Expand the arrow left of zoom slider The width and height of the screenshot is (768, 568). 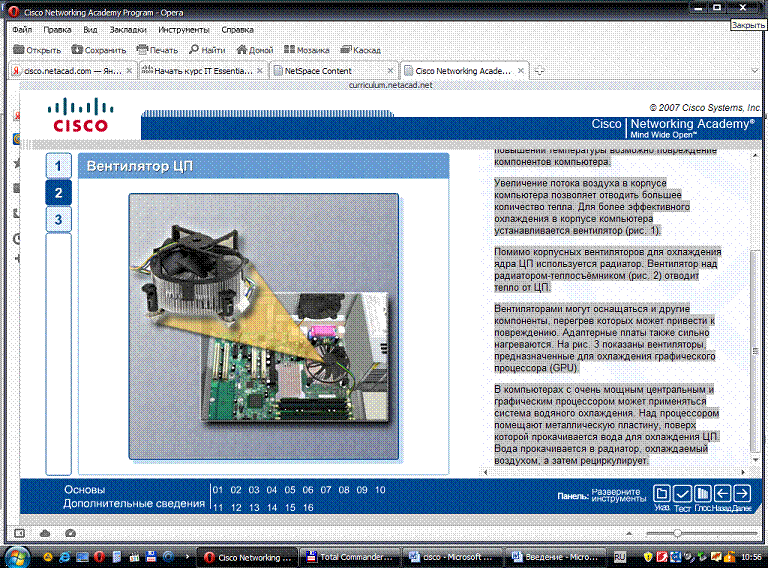pyautogui.click(x=627, y=533)
